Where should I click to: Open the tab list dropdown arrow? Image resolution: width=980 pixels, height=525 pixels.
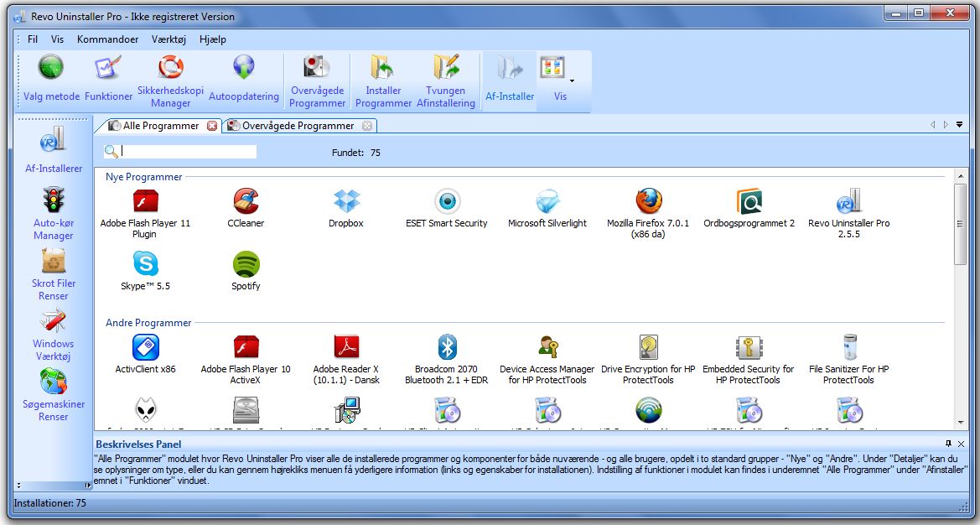coord(959,125)
